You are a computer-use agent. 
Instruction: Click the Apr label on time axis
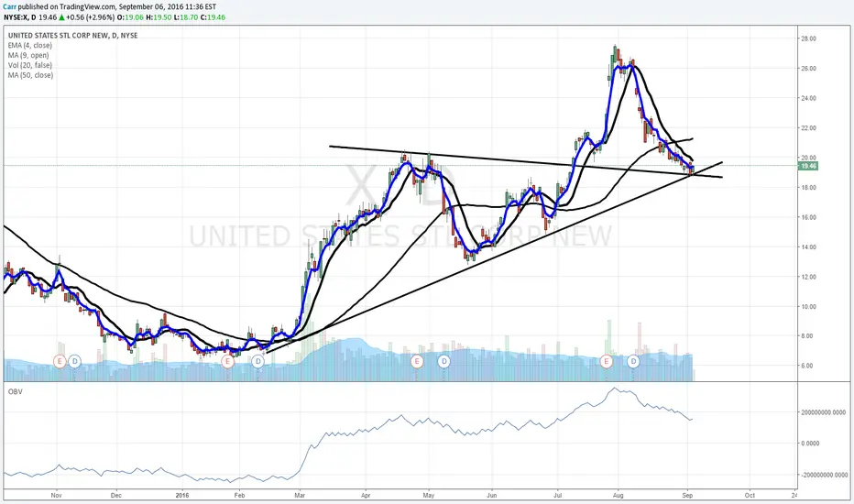366,495
